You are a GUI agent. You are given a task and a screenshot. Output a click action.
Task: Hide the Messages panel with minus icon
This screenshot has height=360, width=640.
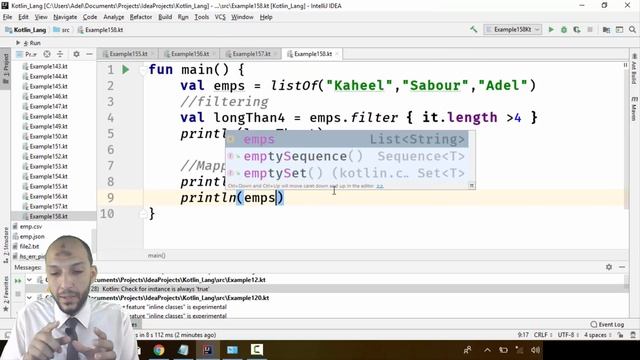click(622, 267)
